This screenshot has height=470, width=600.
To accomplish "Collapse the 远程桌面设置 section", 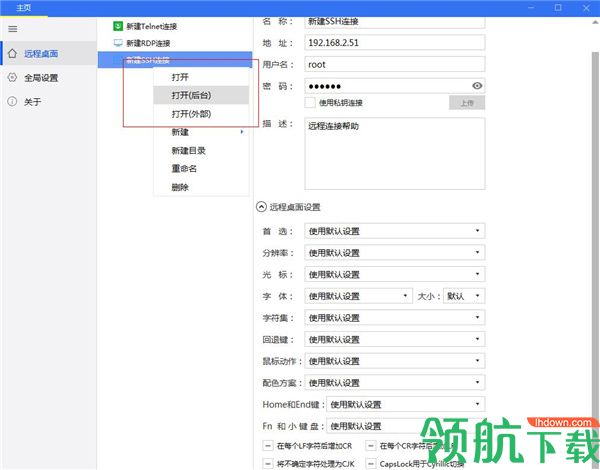I will click(261, 207).
